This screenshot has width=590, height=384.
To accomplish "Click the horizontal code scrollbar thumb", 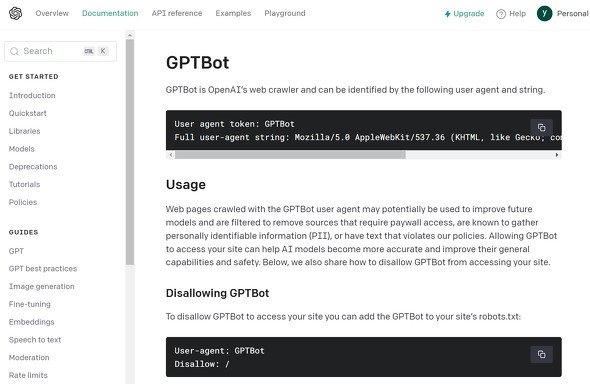I will point(290,155).
